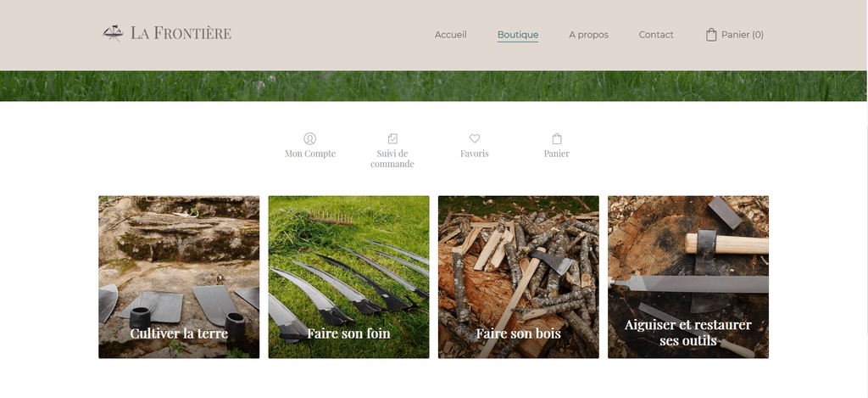Click the Panier bag icon below banner

[x=557, y=138]
